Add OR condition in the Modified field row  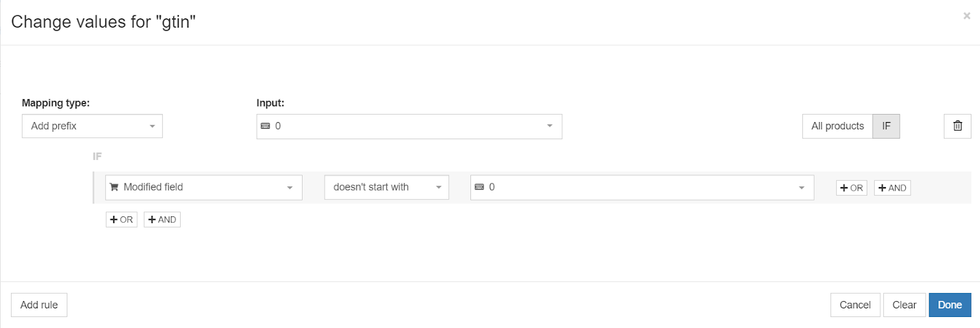pyautogui.click(x=851, y=188)
